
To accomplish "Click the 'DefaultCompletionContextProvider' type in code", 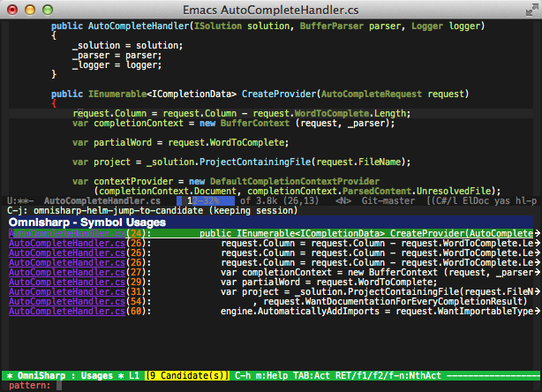I will [295, 182].
